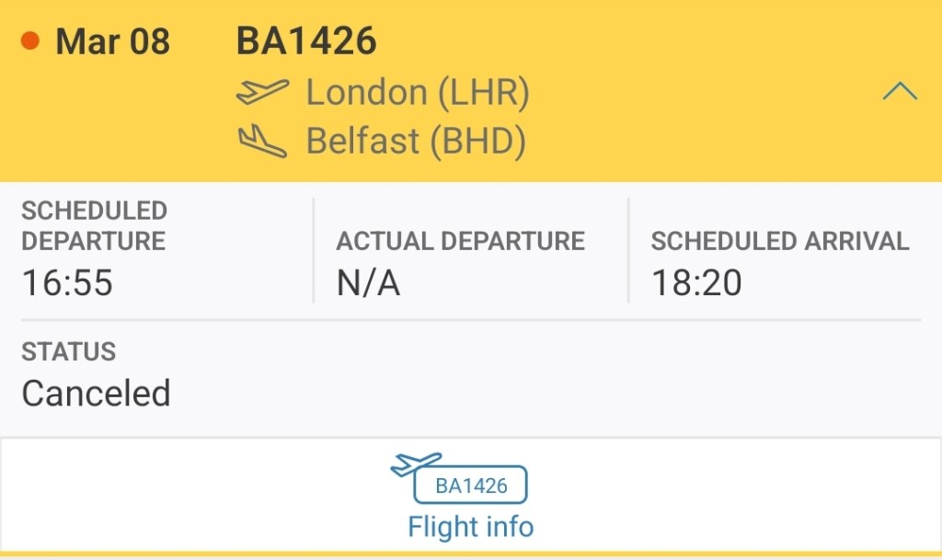Click the Status label

coord(69,351)
